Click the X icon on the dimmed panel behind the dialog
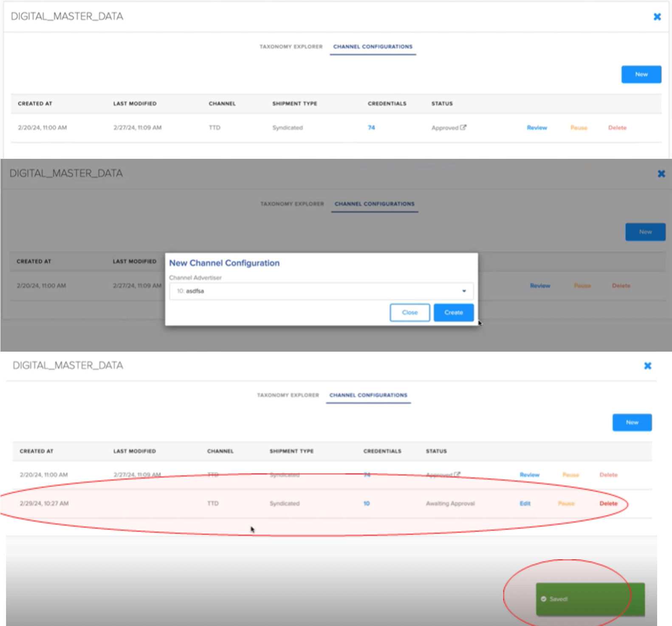The width and height of the screenshot is (672, 626). point(661,174)
